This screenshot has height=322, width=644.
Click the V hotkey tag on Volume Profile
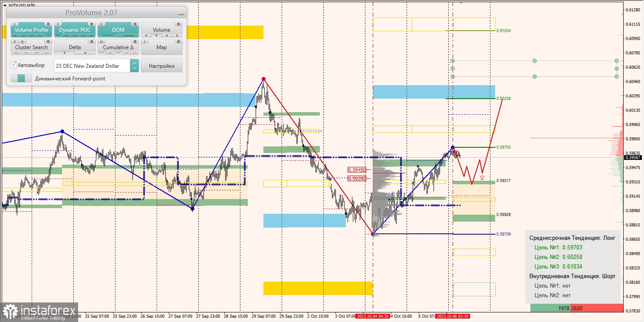pos(15,24)
